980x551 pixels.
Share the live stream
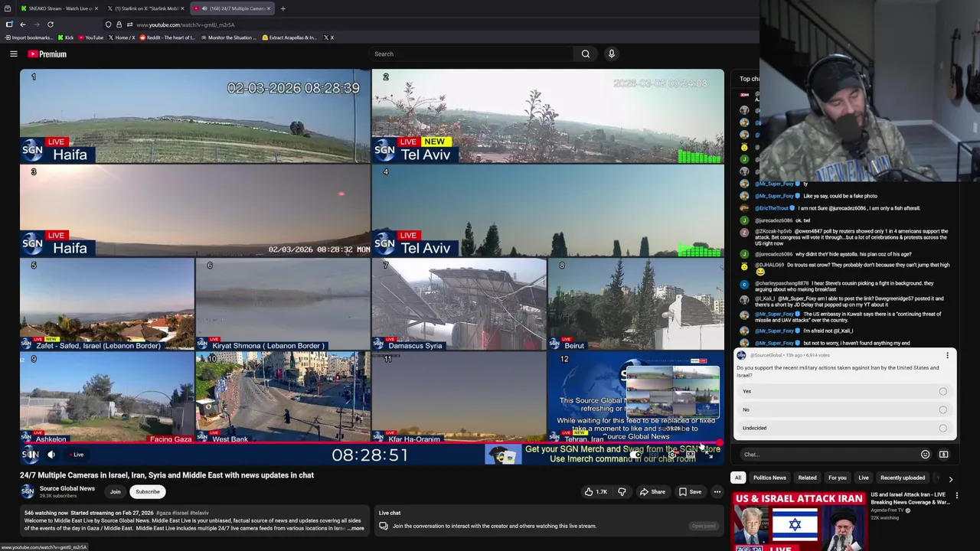pos(652,491)
